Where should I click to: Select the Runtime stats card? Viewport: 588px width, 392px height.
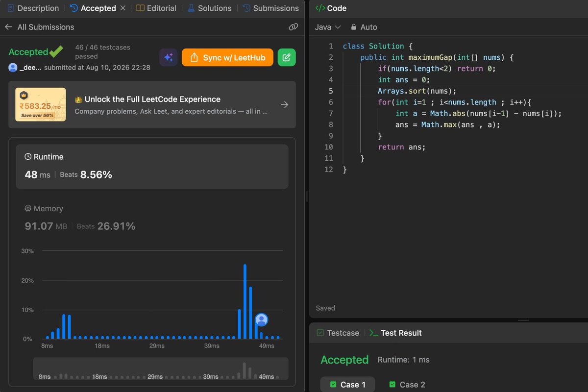tap(152, 167)
